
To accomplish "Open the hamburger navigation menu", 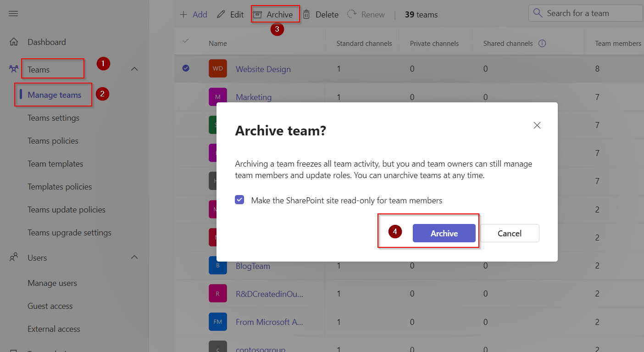I will click(x=13, y=13).
